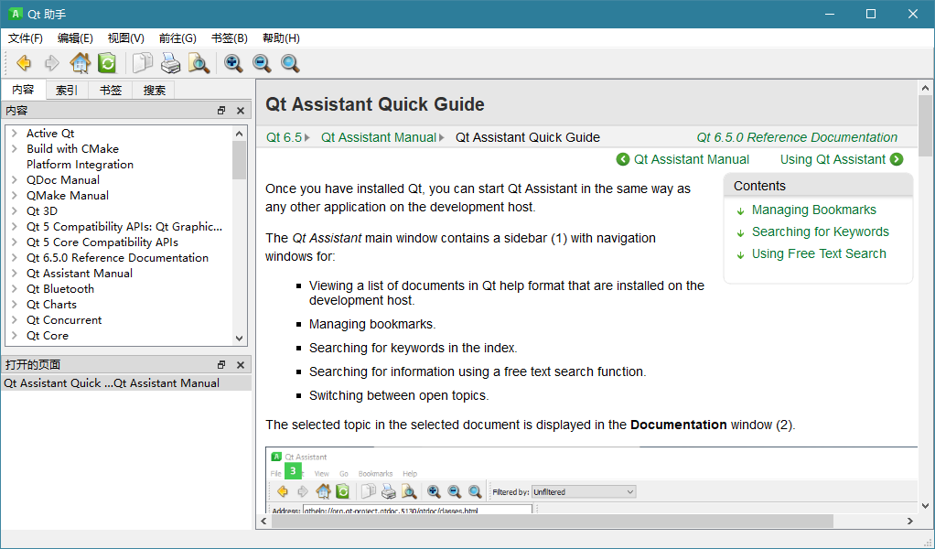Expand the Qt Assistant Manual node

[x=14, y=273]
